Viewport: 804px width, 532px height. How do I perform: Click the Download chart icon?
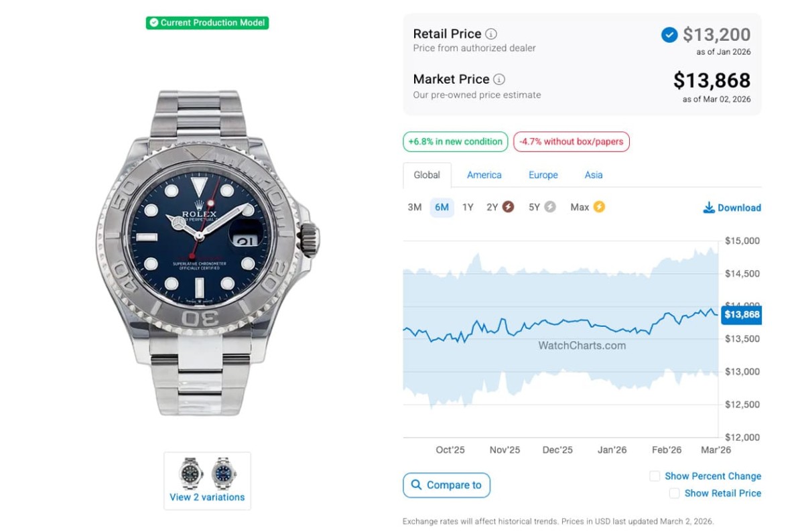(709, 208)
